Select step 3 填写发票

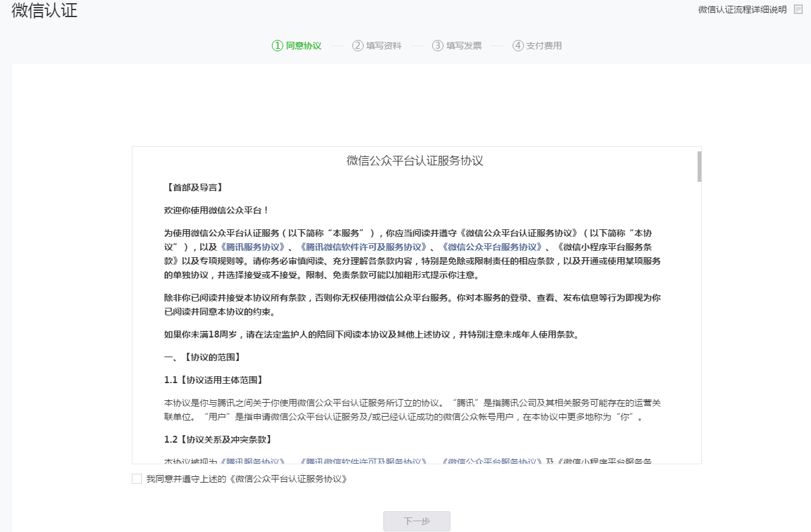pyautogui.click(x=457, y=46)
